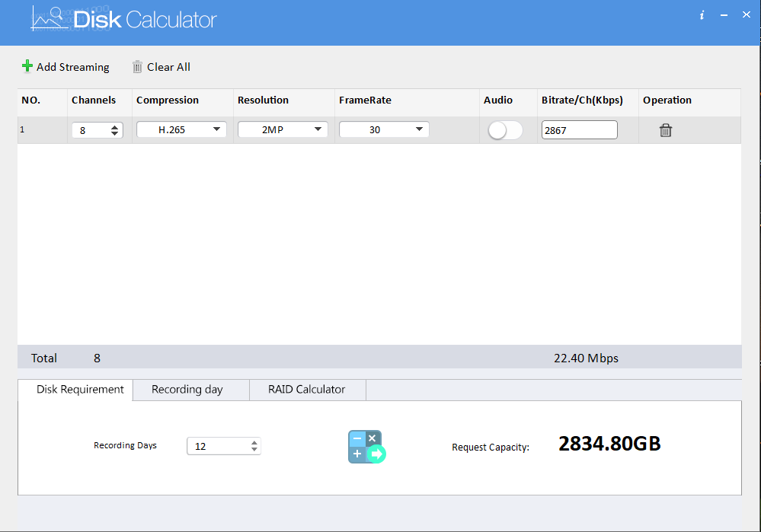Click the Clear All trash icon
This screenshot has width=761, height=532.
click(x=137, y=66)
